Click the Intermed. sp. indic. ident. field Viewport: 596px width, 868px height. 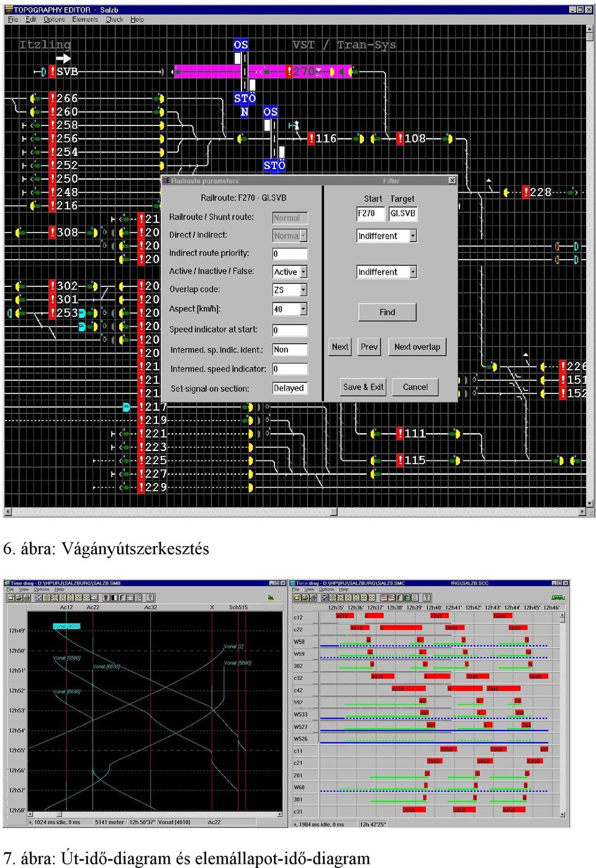point(290,350)
